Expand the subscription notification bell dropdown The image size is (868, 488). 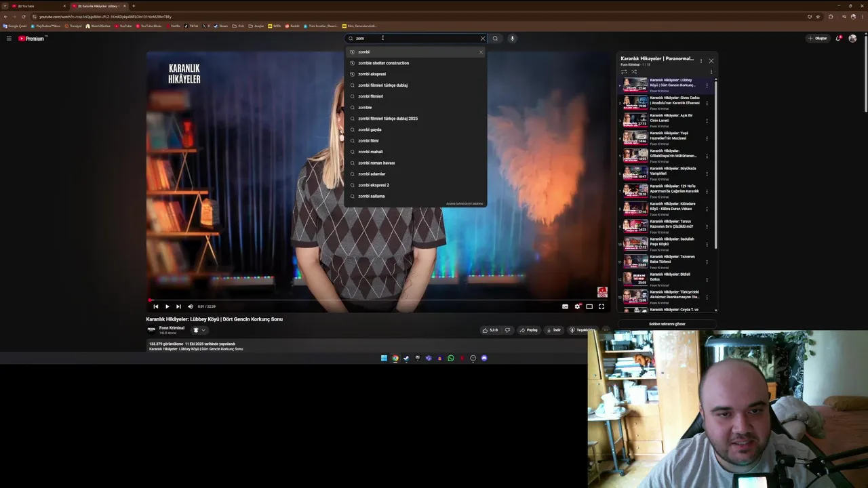click(x=199, y=330)
